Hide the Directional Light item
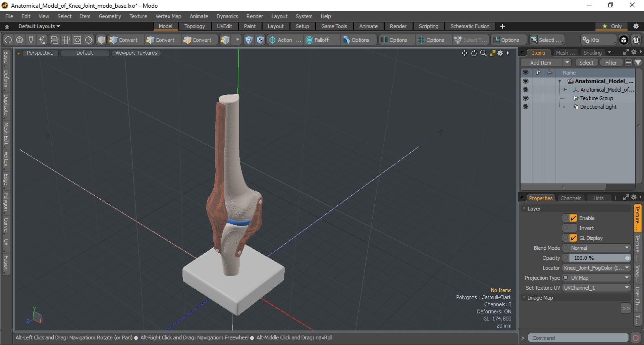Viewport: 644px width, 345px height. pyautogui.click(x=526, y=107)
